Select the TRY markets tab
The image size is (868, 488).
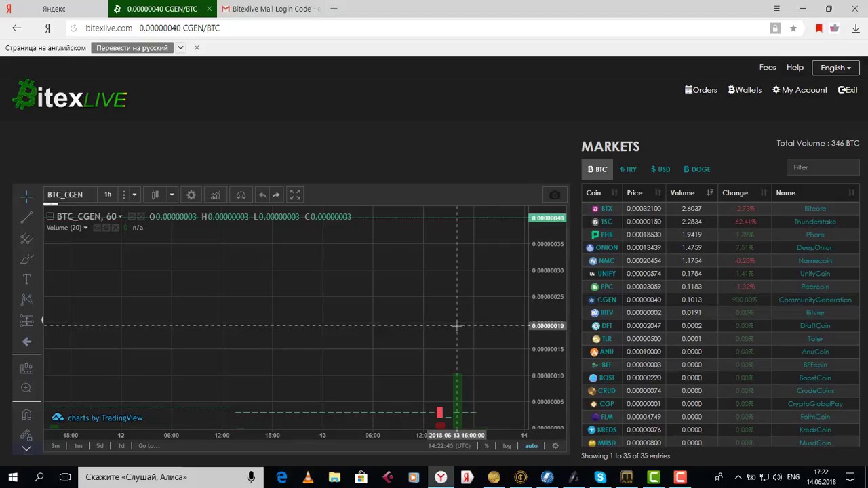(x=628, y=169)
